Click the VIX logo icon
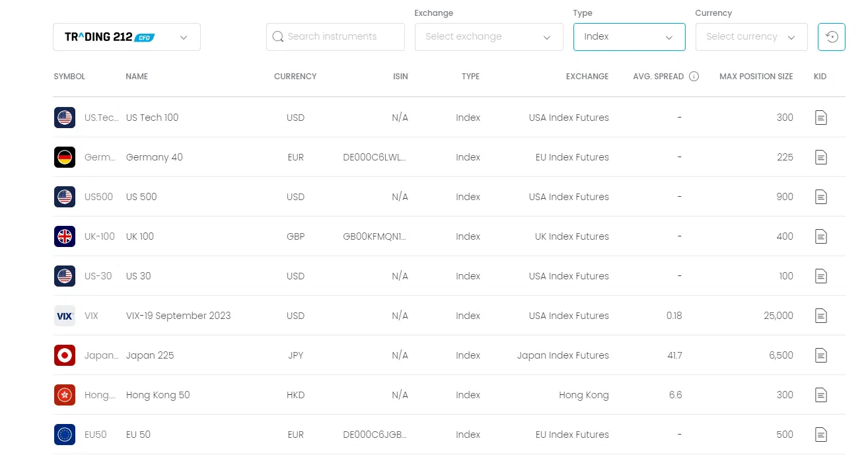This screenshot has height=457, width=868. click(x=65, y=316)
